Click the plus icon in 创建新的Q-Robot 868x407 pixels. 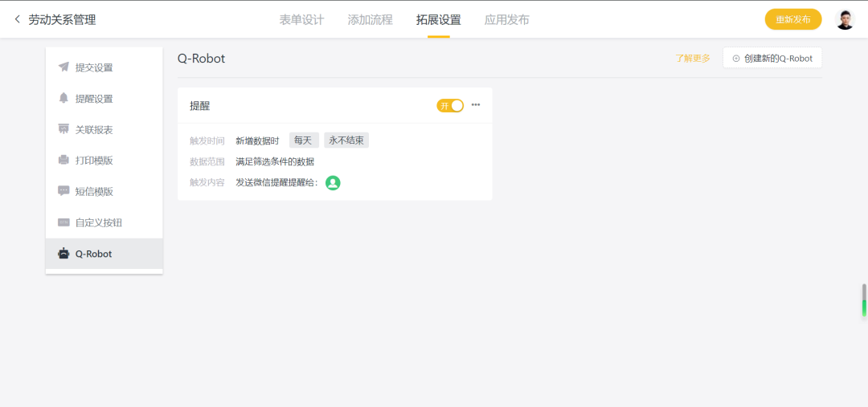[736, 58]
